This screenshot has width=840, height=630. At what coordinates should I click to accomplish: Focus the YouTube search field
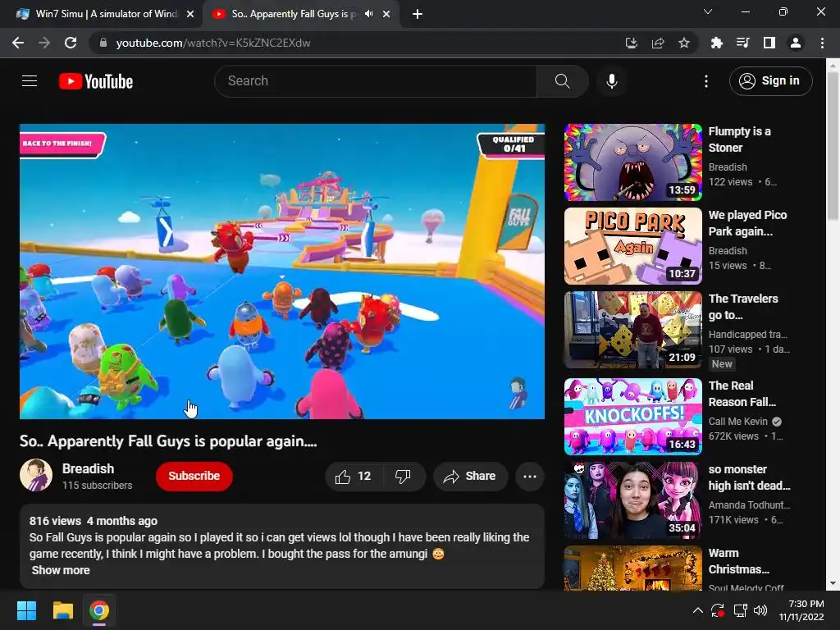376,81
